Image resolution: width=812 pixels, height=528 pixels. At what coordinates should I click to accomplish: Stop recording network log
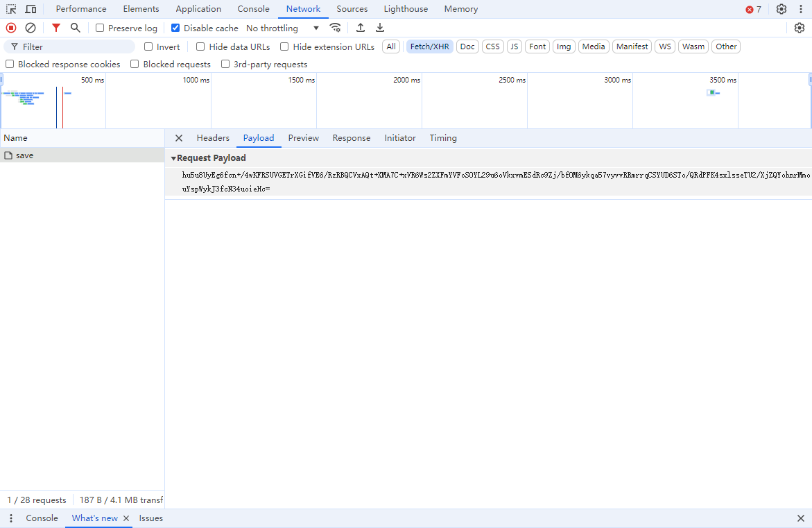click(11, 28)
